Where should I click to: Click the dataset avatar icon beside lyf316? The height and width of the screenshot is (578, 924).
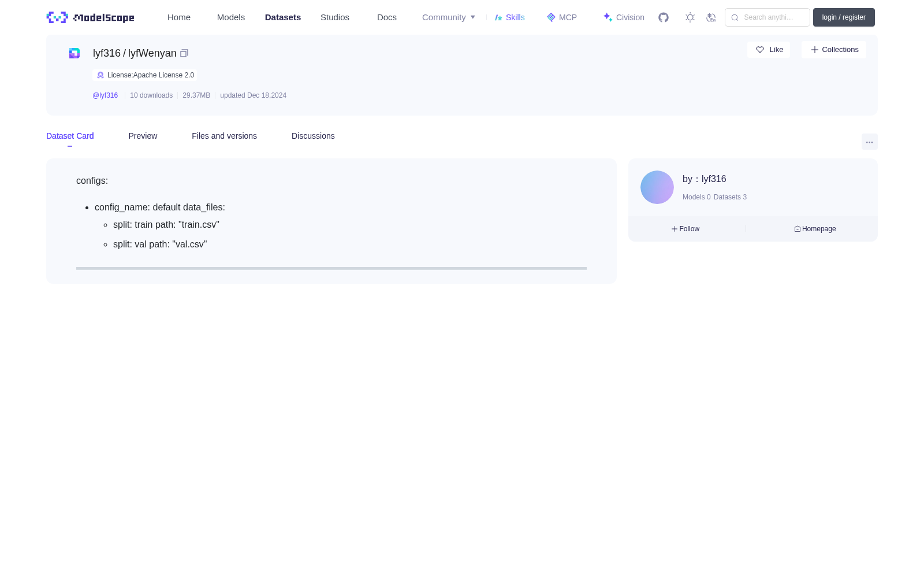[74, 53]
